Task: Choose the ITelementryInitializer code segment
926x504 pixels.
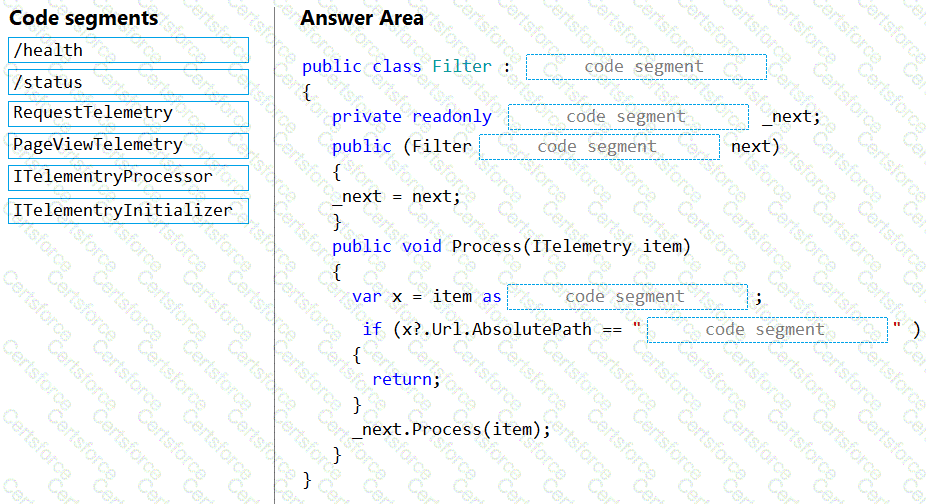Action: point(128,210)
